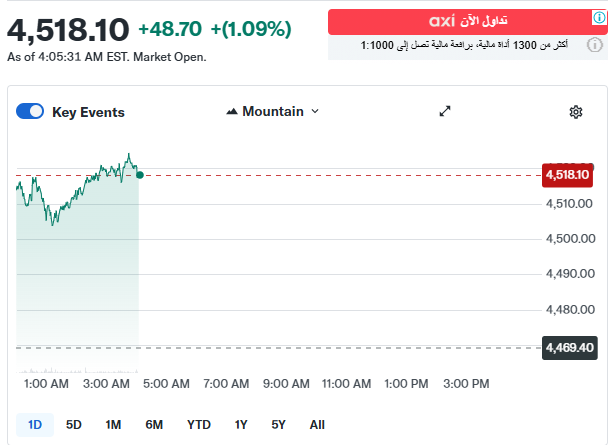This screenshot has width=612, height=445.
Task: Select the 1Y time range
Action: [241, 424]
